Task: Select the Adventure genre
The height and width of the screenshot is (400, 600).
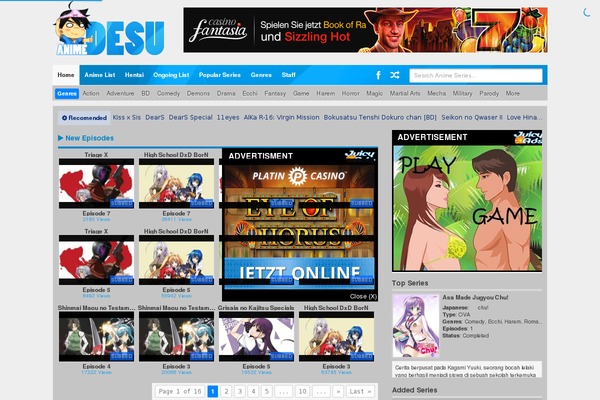Action: point(120,93)
